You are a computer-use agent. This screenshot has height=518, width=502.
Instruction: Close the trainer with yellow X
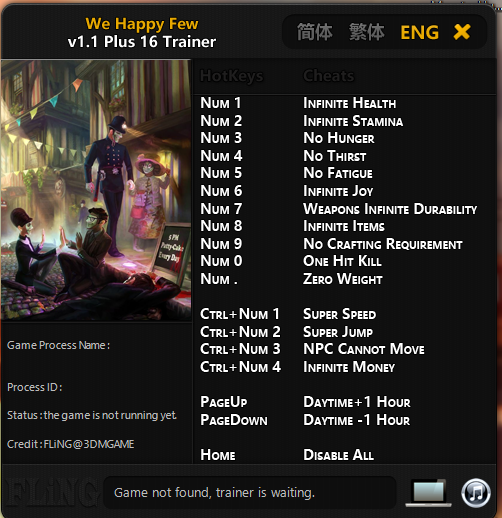pos(462,32)
